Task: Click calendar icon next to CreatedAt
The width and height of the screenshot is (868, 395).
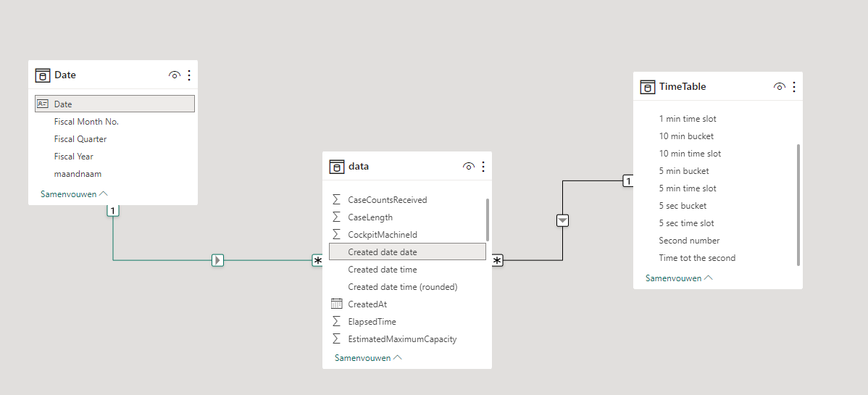Action: click(337, 304)
